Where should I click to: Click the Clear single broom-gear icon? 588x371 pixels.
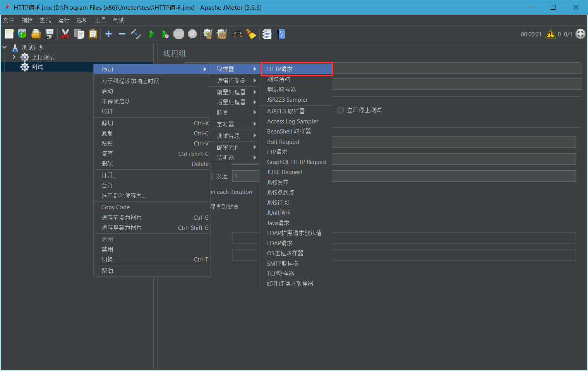tap(208, 34)
